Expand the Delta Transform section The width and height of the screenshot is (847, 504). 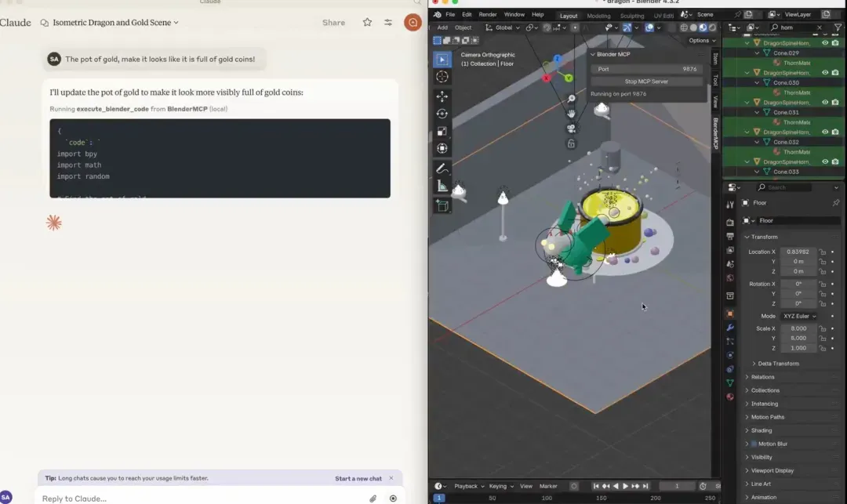pyautogui.click(x=778, y=364)
